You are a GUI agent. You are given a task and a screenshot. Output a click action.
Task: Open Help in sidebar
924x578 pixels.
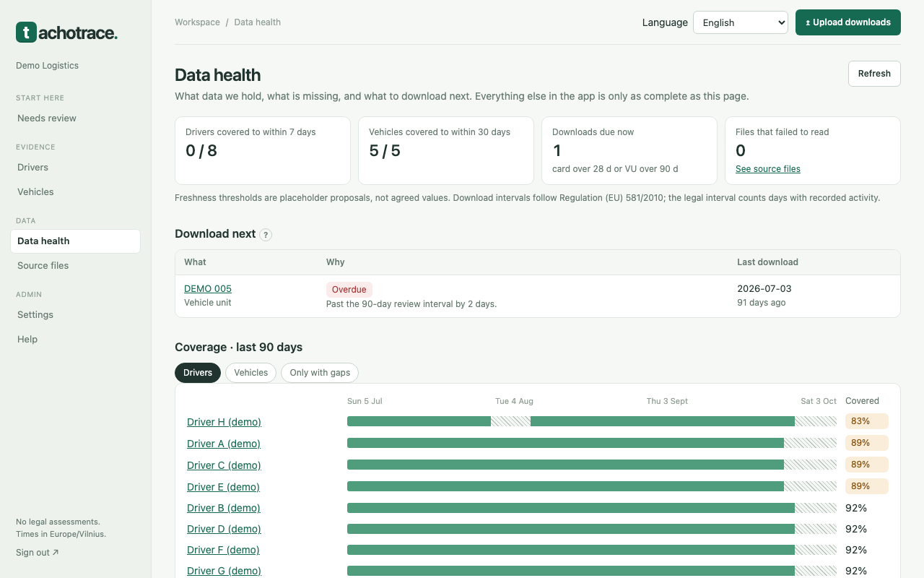75,339
